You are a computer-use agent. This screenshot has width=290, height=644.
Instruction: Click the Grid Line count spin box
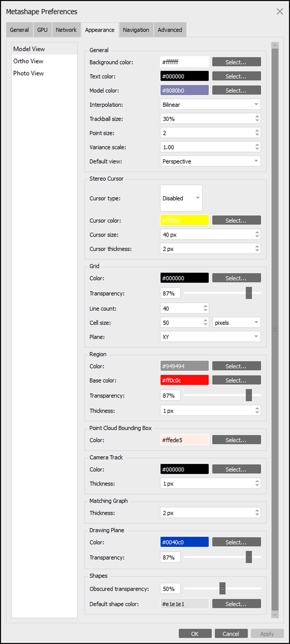[185, 309]
